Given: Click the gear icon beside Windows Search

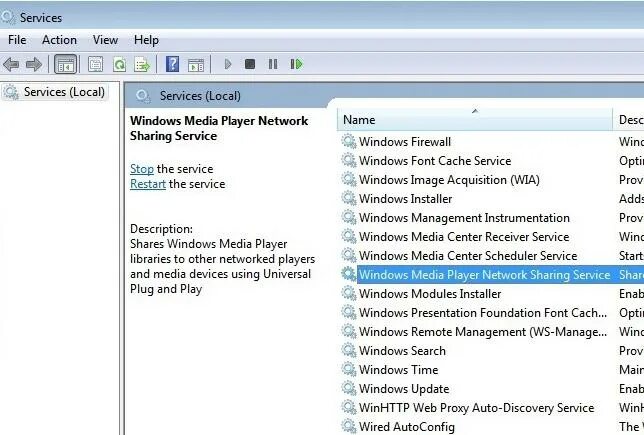Looking at the screenshot, I should pyautogui.click(x=349, y=350).
